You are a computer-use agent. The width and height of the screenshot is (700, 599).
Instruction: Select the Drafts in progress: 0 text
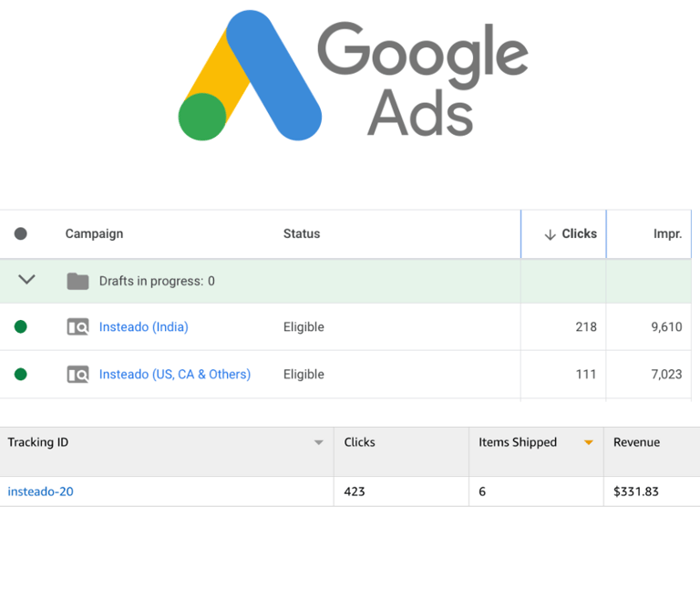[x=157, y=281]
